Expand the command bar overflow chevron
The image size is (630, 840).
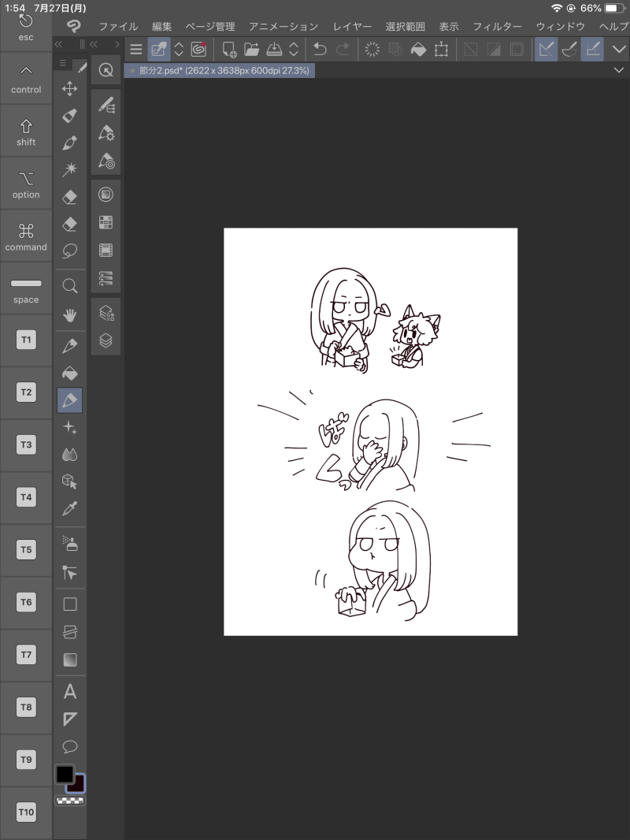click(619, 50)
